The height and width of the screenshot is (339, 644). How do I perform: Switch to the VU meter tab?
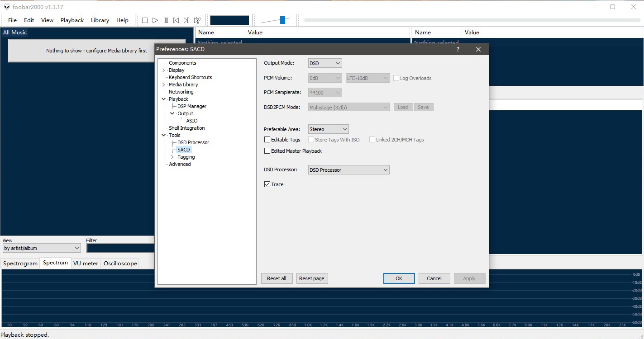(86, 264)
